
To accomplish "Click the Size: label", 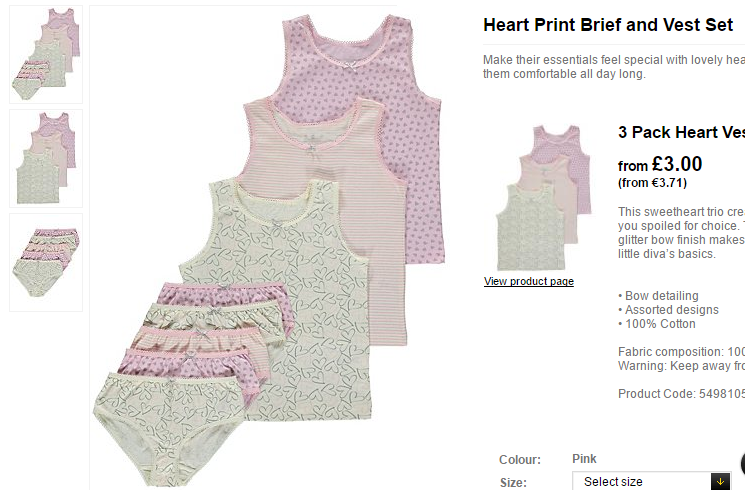I will (513, 482).
